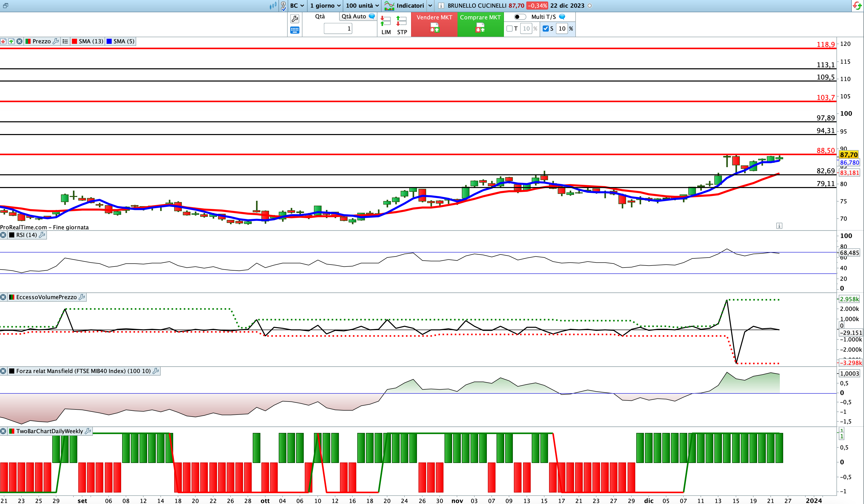
Task: Click the TwoBarChartDailyWeekly label
Action: 49,431
